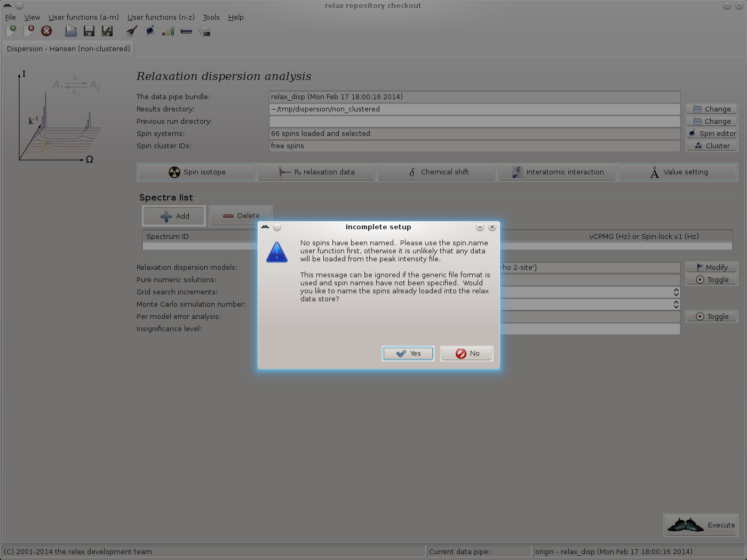This screenshot has height=560, width=747.
Task: Click the Open relax state toolbar icon
Action: pos(70,31)
